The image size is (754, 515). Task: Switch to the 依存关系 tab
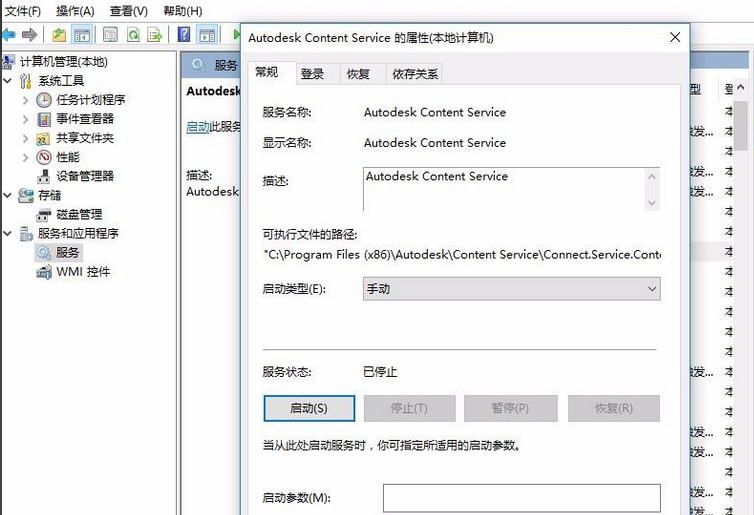415,74
